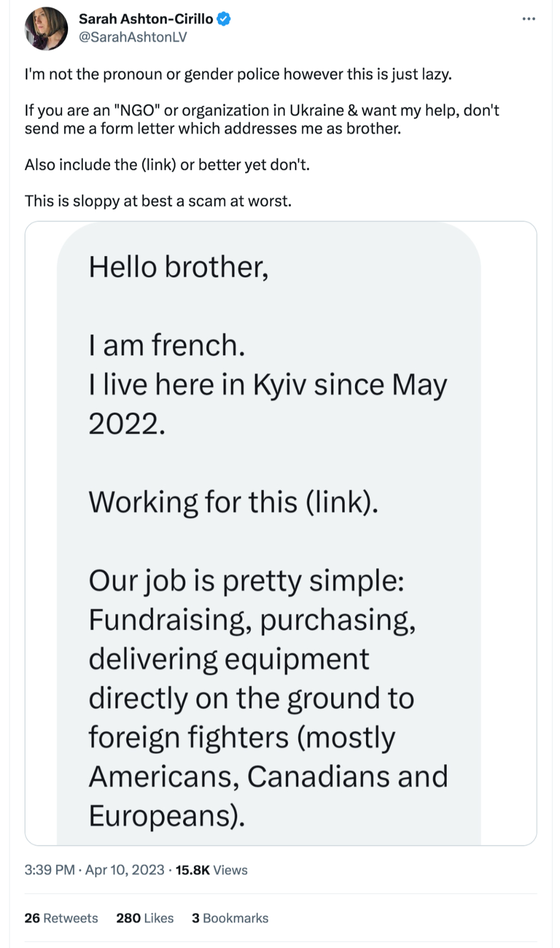This screenshot has height=948, width=560.
Task: Click the Apr 10, 2023 date
Action: coord(125,870)
